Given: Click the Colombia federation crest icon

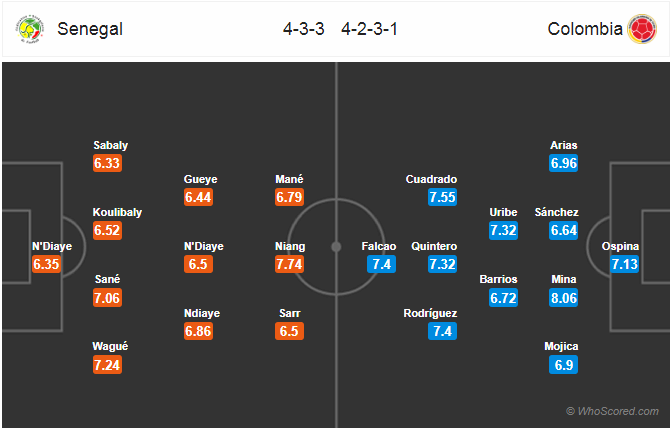Looking at the screenshot, I should [642, 29].
